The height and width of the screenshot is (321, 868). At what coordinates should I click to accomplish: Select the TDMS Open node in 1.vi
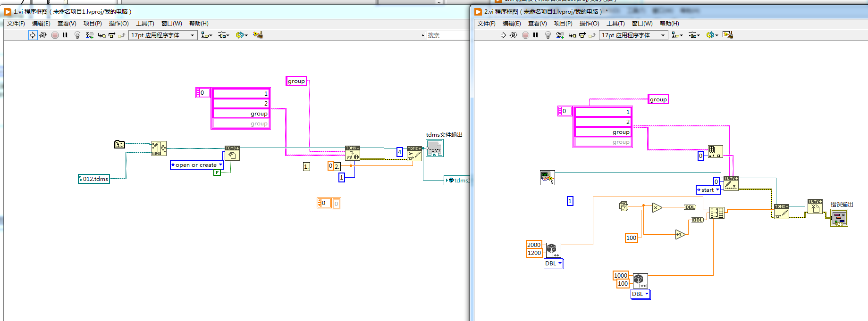click(232, 153)
